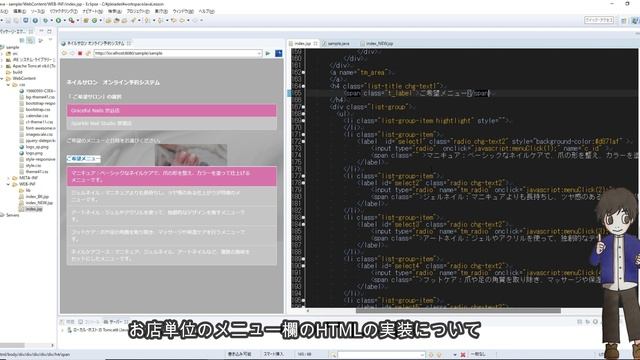The width and height of the screenshot is (640, 360).
Task: Open the ウィンドウ (Window) menu
Action: click(x=183, y=11)
